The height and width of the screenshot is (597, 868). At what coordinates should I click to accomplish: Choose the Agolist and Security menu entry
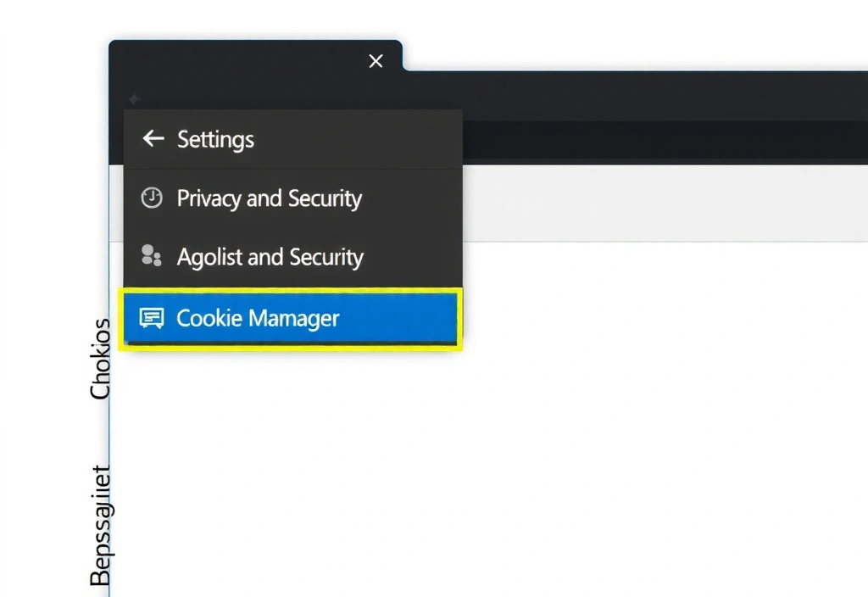(x=270, y=257)
